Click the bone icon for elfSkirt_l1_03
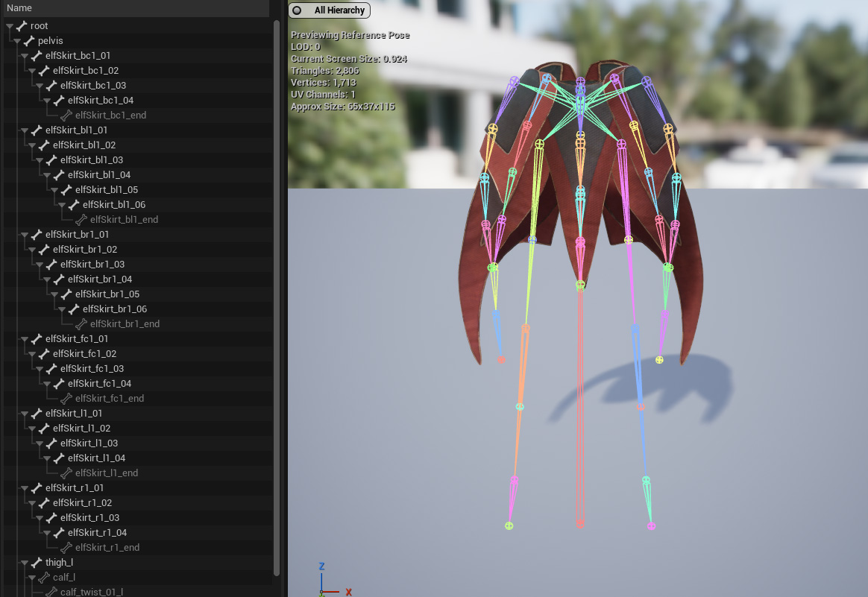 pos(51,443)
